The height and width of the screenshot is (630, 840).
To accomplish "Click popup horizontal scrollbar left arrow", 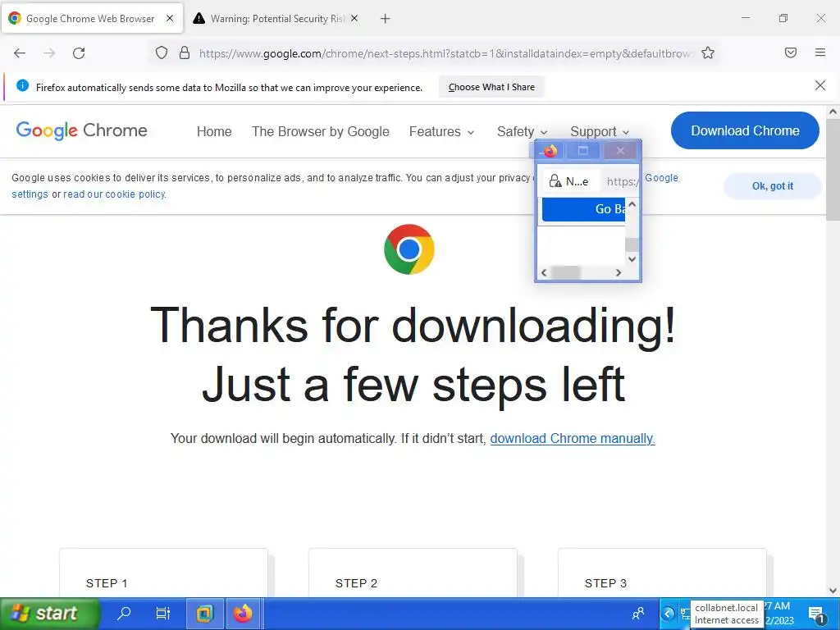I will (545, 272).
